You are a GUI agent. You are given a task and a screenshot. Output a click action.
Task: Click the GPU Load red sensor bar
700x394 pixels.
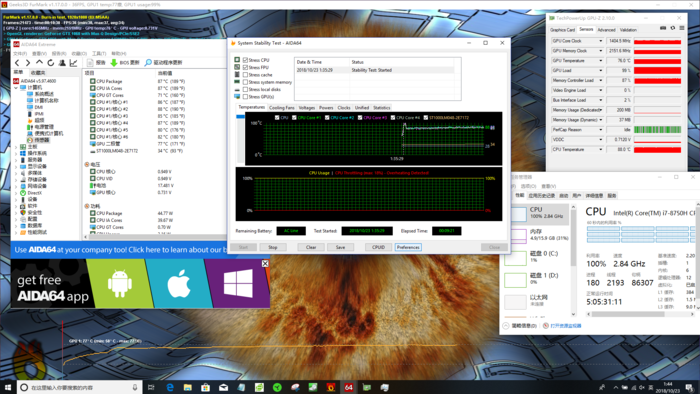click(658, 71)
